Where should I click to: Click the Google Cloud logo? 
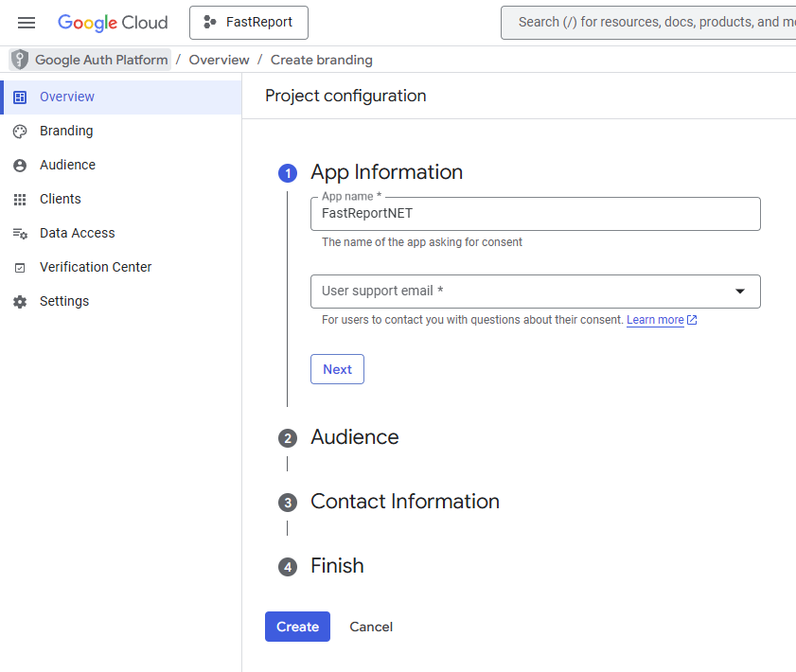click(113, 23)
